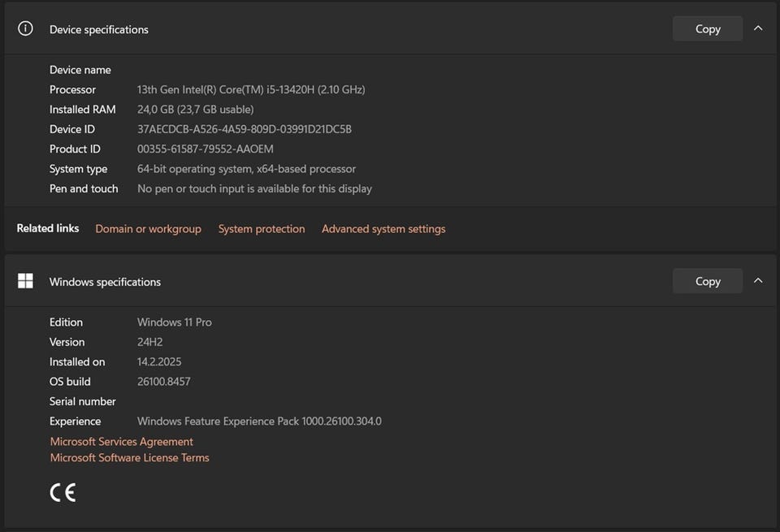Click the Device ID label
This screenshot has width=780, height=532.
72,129
